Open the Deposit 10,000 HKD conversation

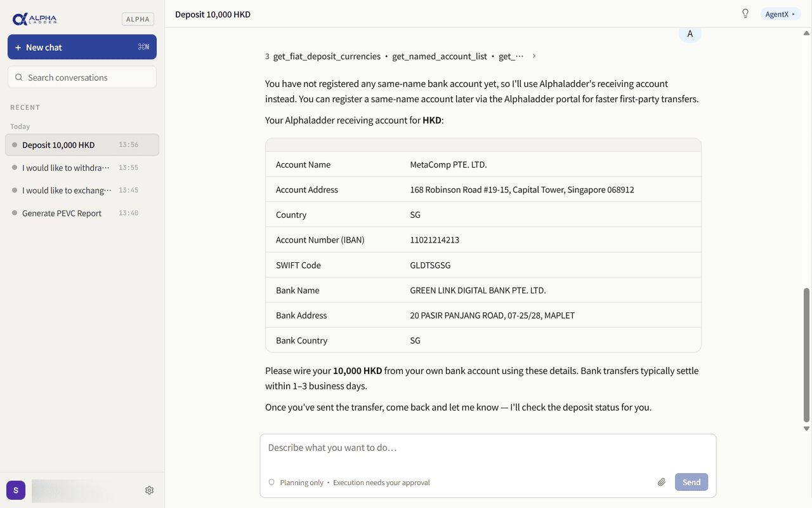coord(82,145)
